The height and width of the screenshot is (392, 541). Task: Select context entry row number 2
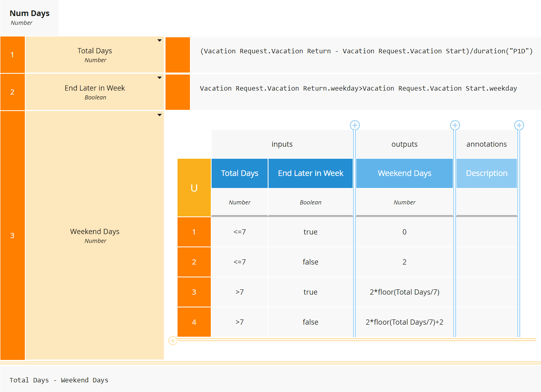pos(12,92)
